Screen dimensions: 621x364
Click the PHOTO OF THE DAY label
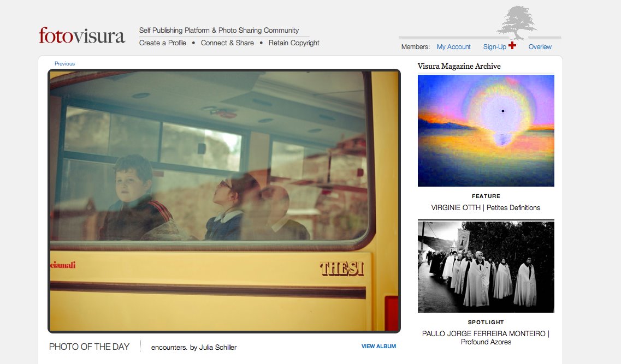coord(89,347)
